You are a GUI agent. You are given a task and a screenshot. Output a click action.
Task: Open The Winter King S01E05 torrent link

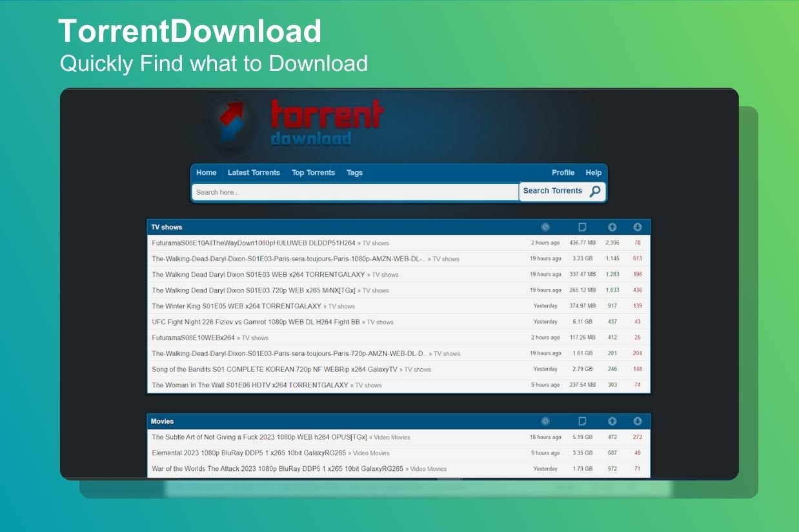[x=236, y=306]
